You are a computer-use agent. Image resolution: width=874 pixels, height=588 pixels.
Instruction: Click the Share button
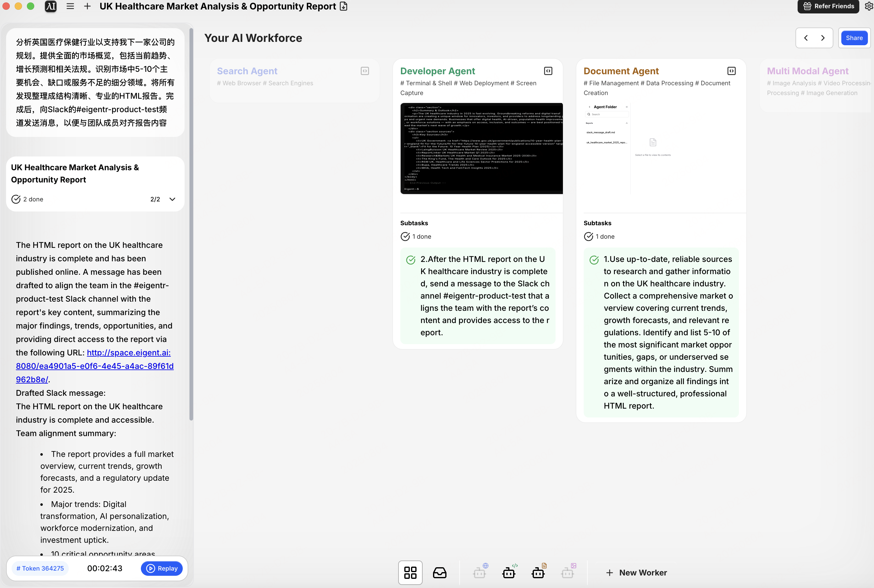point(854,38)
